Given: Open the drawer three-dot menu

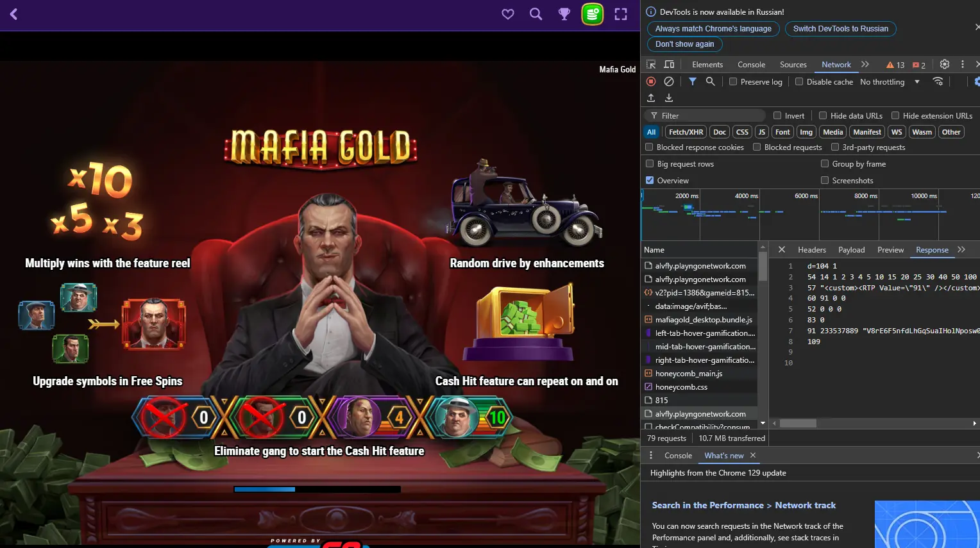Looking at the screenshot, I should [x=651, y=455].
